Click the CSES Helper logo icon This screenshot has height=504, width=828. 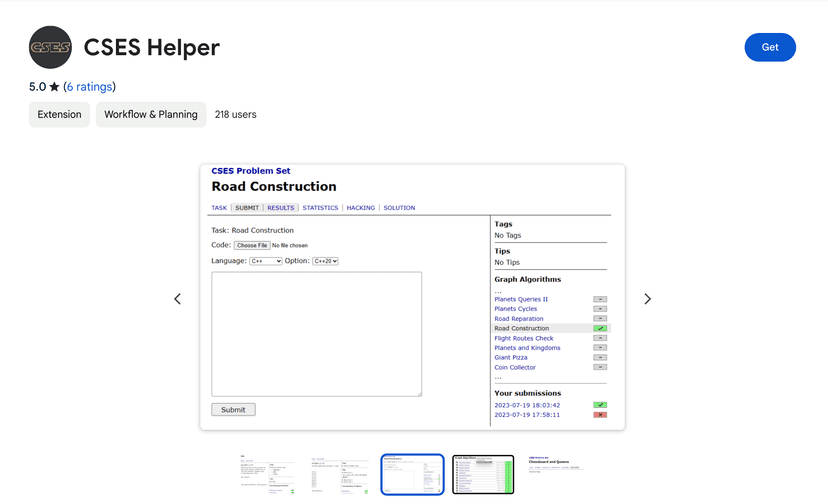[50, 47]
